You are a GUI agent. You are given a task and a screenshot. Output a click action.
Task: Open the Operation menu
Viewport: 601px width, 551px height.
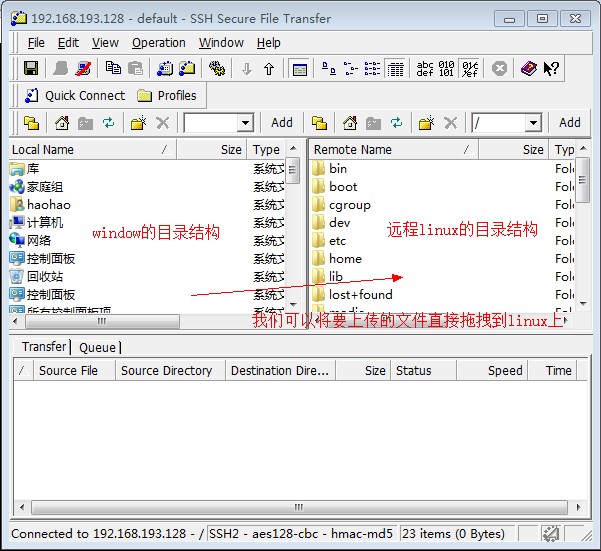tap(159, 43)
